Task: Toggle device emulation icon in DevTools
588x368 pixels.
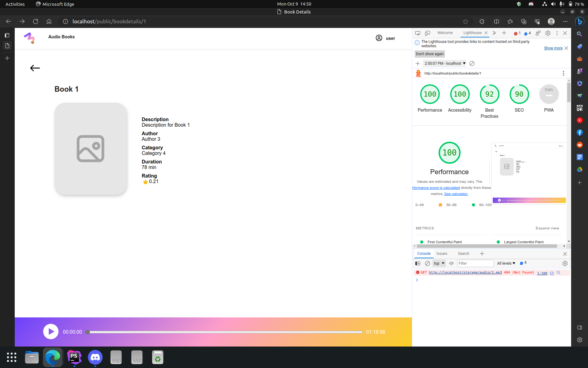Action: point(428,33)
